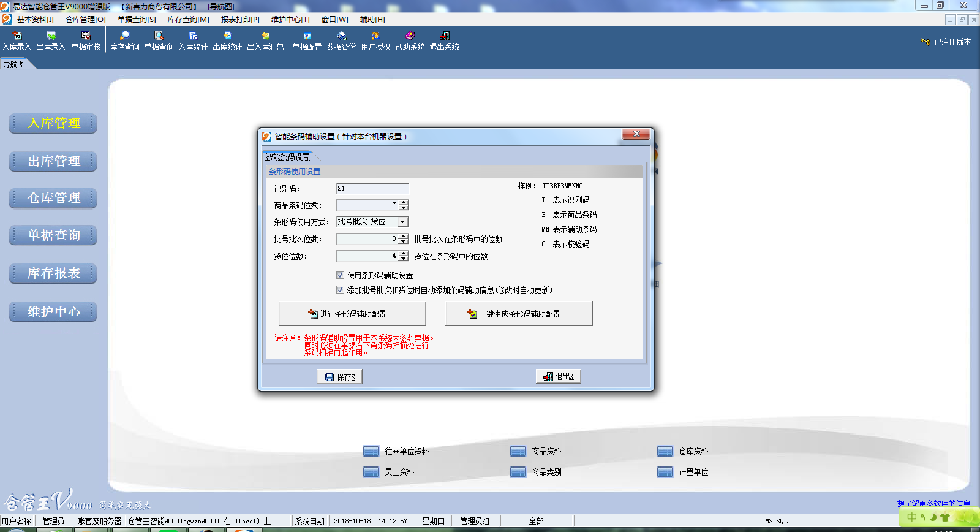Increase 商品条码位数 with the up arrow
This screenshot has height=532, width=980.
point(403,202)
